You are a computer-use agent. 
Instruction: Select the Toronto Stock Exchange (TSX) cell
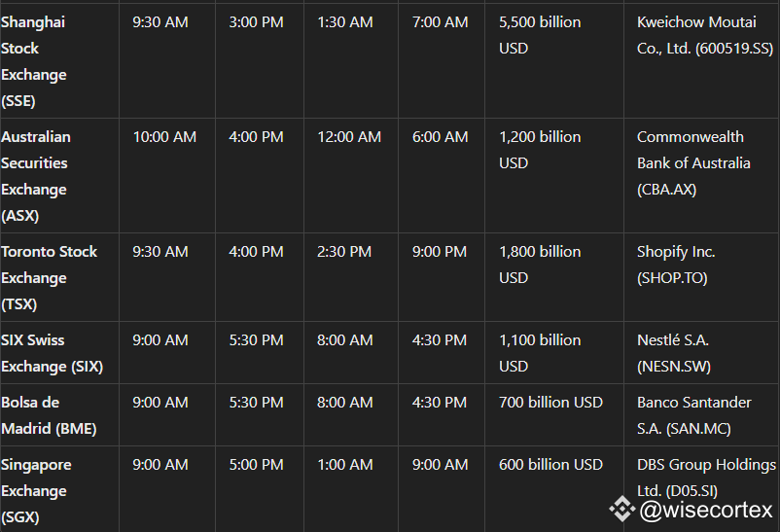pos(59,277)
